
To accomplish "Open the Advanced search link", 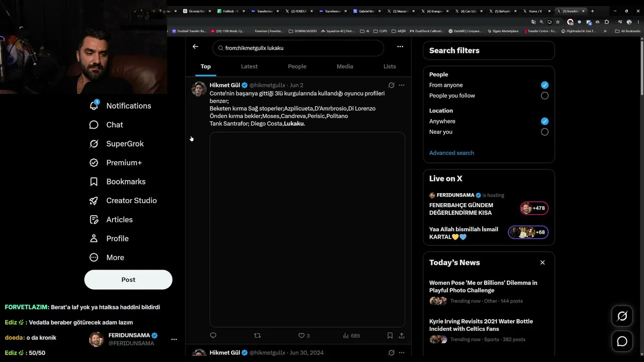I will pyautogui.click(x=451, y=153).
